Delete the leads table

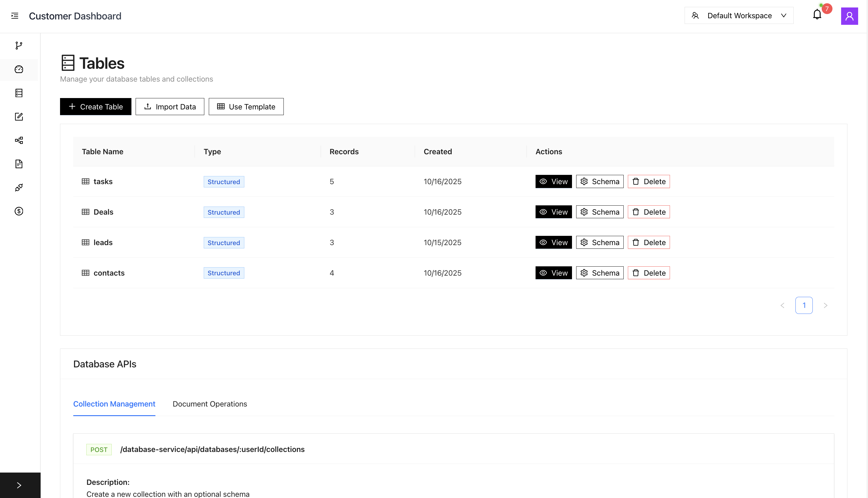click(648, 242)
